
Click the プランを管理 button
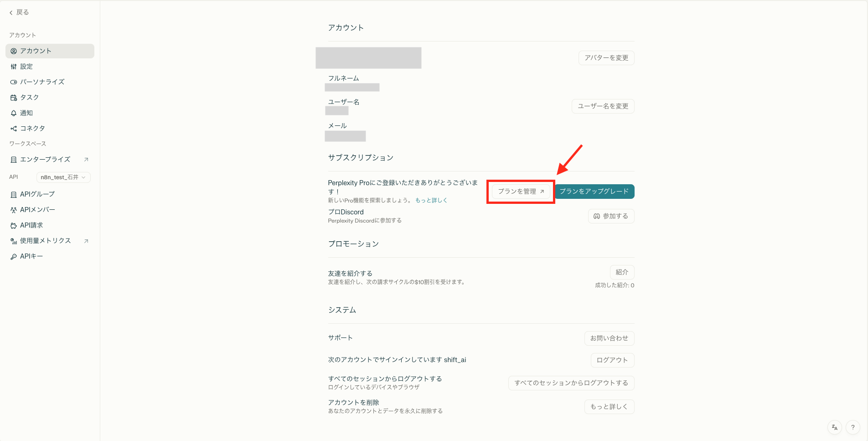click(520, 192)
